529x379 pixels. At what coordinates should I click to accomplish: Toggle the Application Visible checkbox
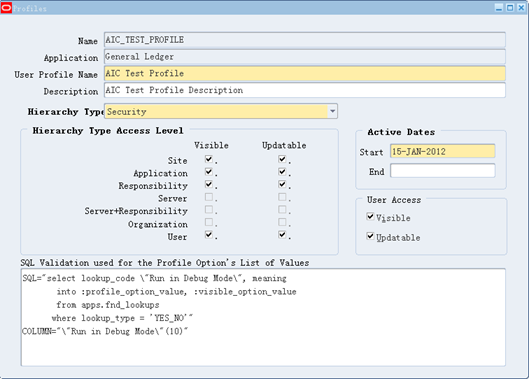[209, 172]
